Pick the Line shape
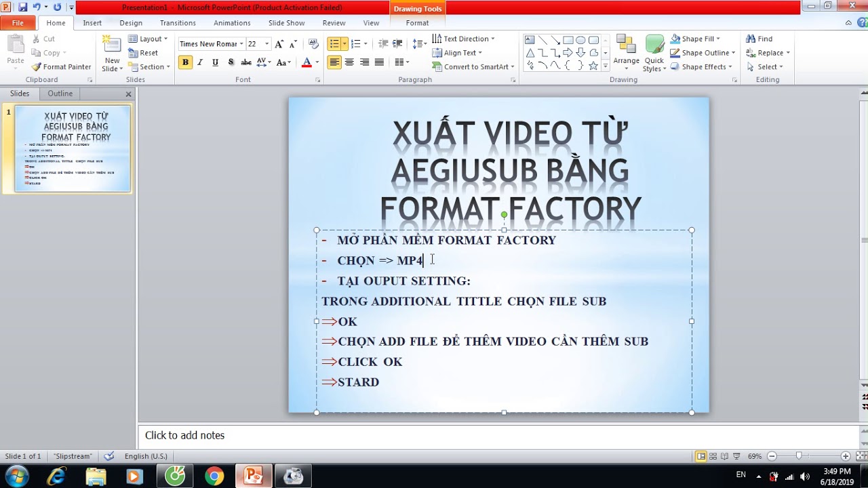 (x=542, y=40)
